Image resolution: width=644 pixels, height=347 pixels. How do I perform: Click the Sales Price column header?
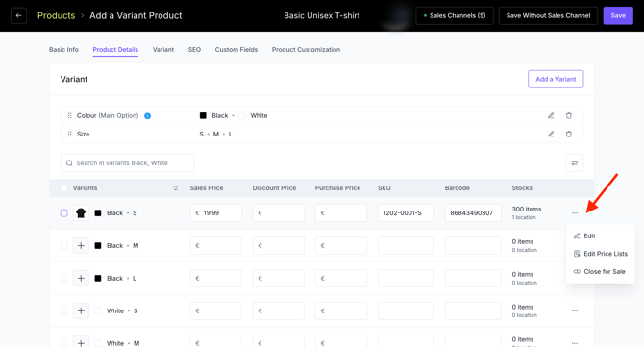207,188
